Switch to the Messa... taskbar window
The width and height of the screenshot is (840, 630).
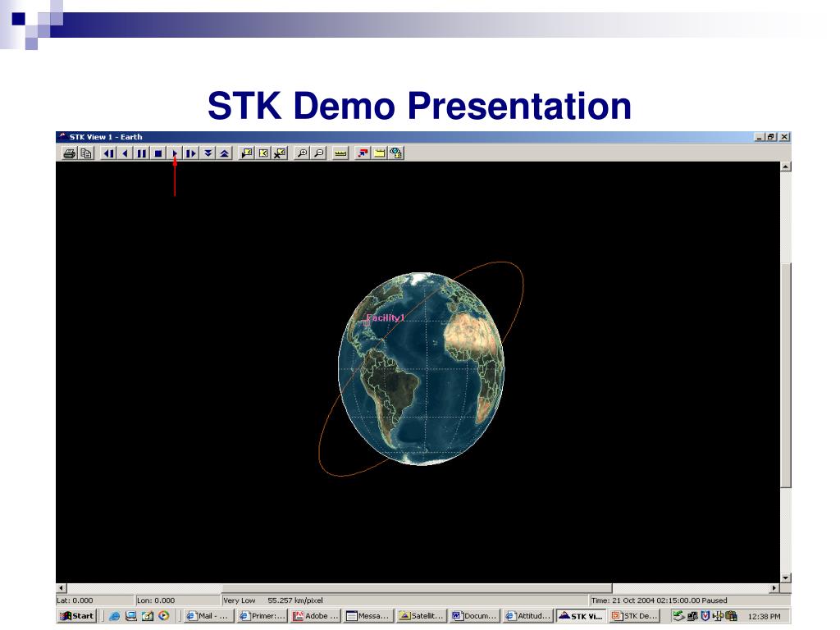pos(368,616)
